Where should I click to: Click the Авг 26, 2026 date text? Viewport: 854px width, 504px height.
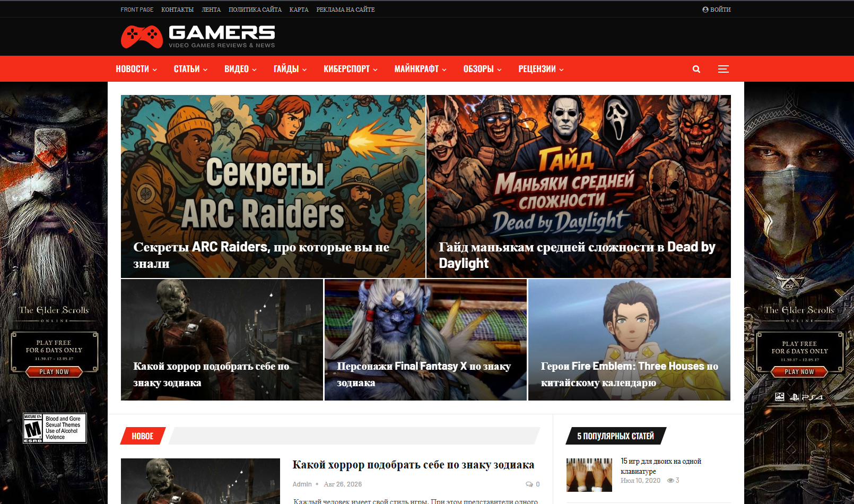pos(343,484)
